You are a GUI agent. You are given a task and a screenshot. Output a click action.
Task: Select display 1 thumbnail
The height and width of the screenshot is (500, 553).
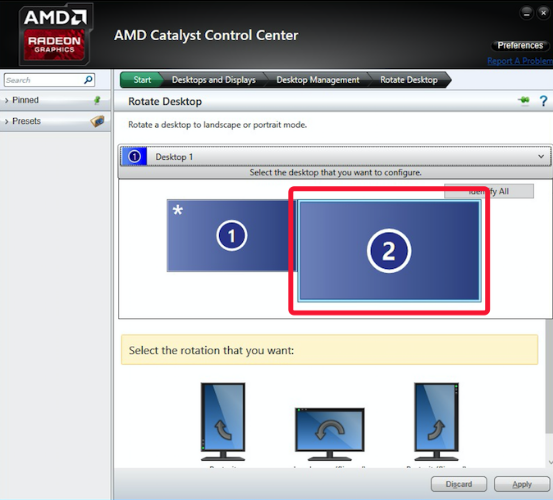231,236
